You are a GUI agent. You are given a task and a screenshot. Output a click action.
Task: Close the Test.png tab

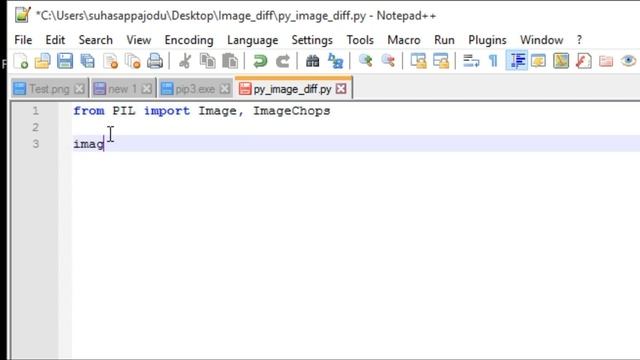coord(80,89)
